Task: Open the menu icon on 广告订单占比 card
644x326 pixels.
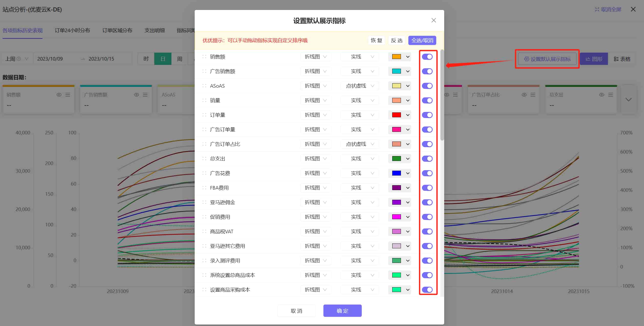Action: (533, 95)
